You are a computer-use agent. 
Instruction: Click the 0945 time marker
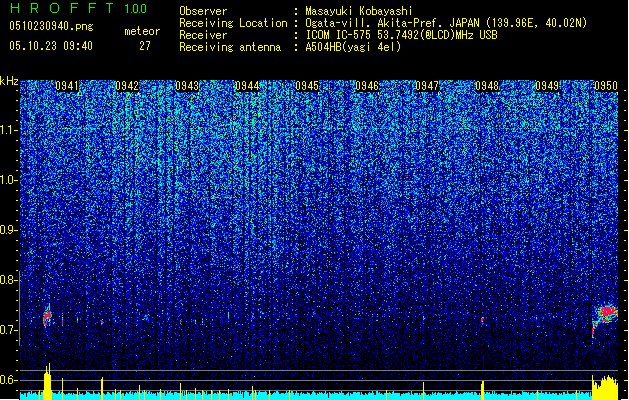click(307, 86)
